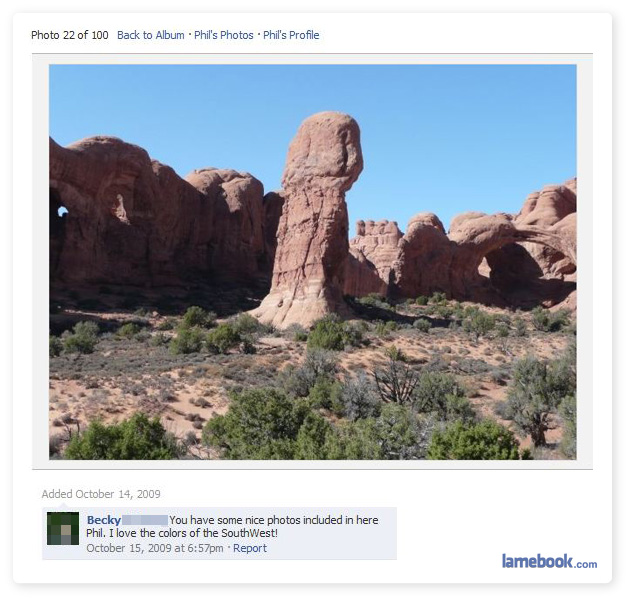Click the blurred surname beside Becky

coord(145,520)
